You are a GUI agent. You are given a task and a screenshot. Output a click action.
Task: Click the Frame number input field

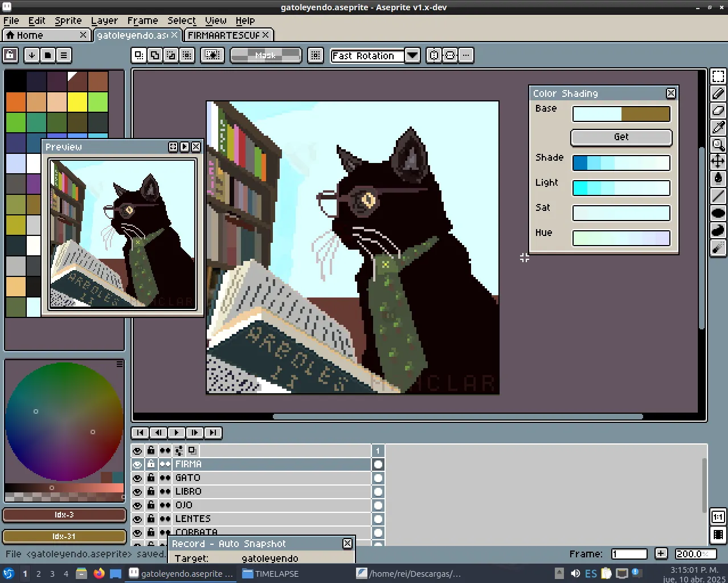tap(629, 554)
